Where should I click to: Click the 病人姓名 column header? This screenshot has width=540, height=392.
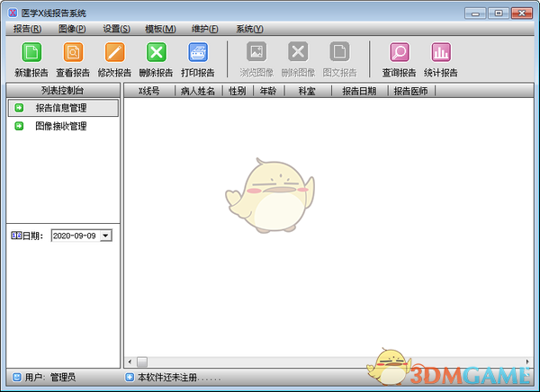198,92
